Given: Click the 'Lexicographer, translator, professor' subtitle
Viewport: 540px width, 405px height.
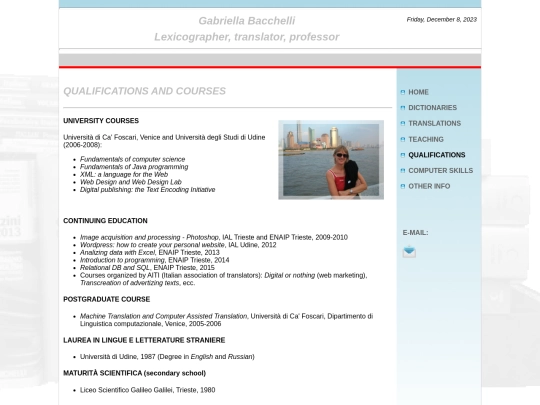Looking at the screenshot, I should [x=247, y=37].
